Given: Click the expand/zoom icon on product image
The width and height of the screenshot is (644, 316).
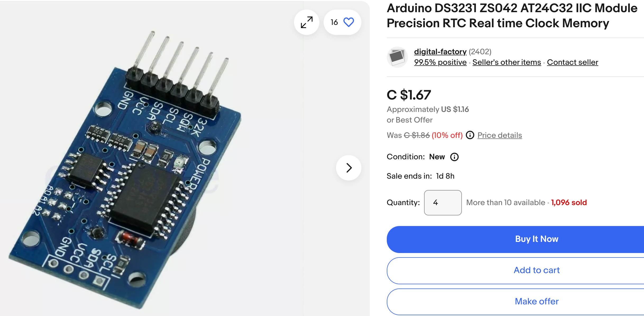Looking at the screenshot, I should coord(307,22).
